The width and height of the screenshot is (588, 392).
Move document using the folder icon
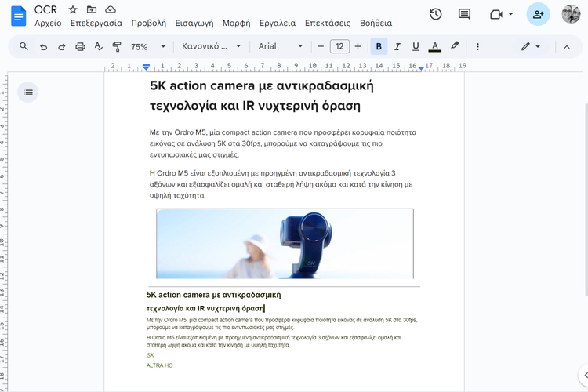92,9
